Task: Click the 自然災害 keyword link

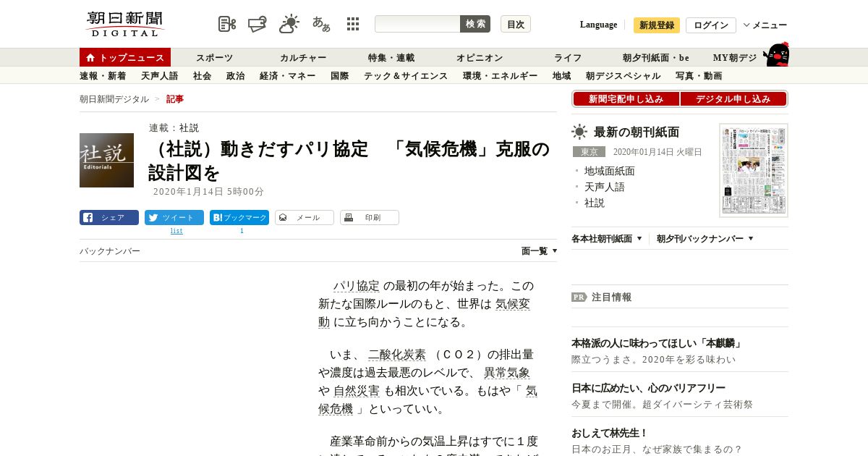Action: click(x=357, y=391)
